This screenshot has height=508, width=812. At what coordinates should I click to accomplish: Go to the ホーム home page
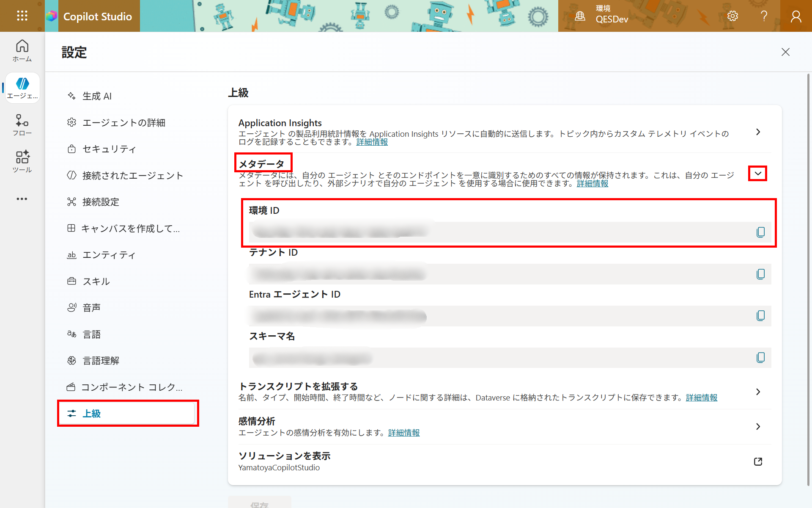(22, 51)
